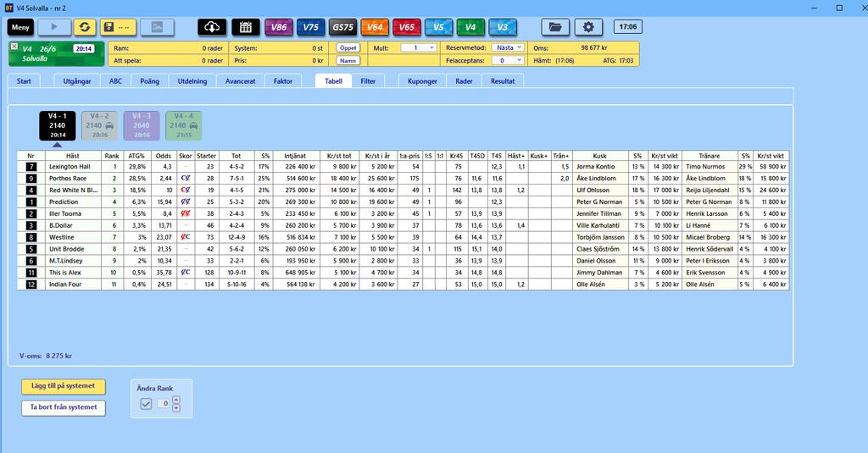Screen dimensions: 868x453
Task: Click the Öppet button
Action: pos(348,48)
